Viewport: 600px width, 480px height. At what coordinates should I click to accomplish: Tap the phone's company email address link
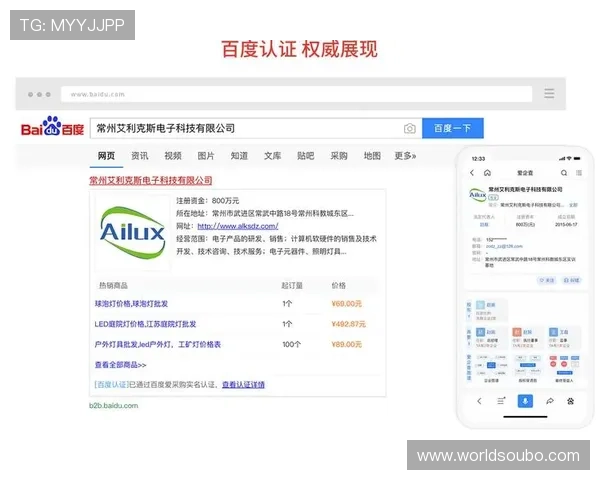tap(504, 246)
